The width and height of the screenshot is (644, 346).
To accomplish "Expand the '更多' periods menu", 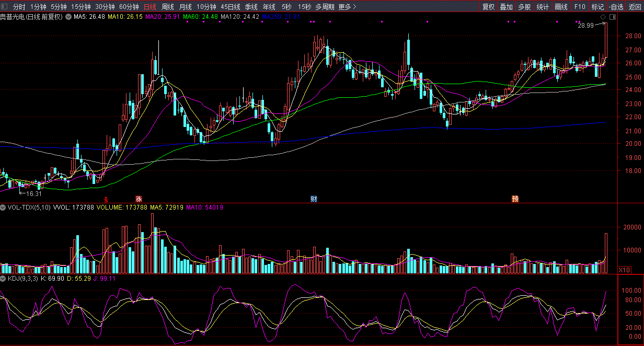I will [347, 7].
